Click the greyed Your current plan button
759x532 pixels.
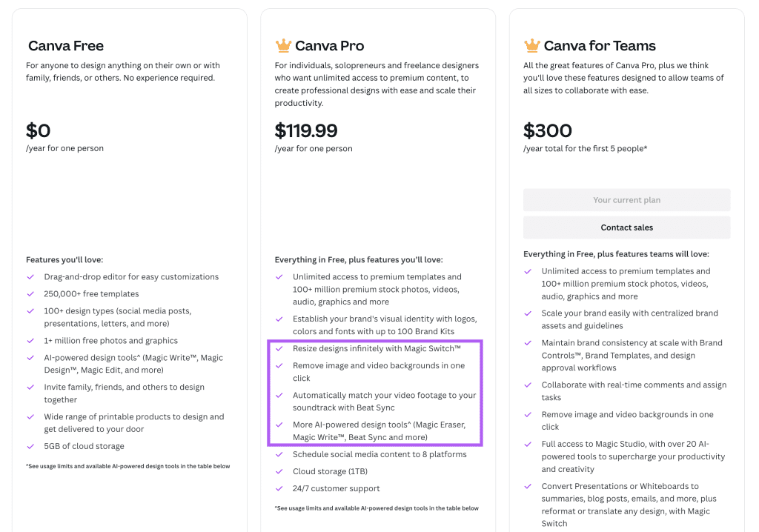pos(626,200)
